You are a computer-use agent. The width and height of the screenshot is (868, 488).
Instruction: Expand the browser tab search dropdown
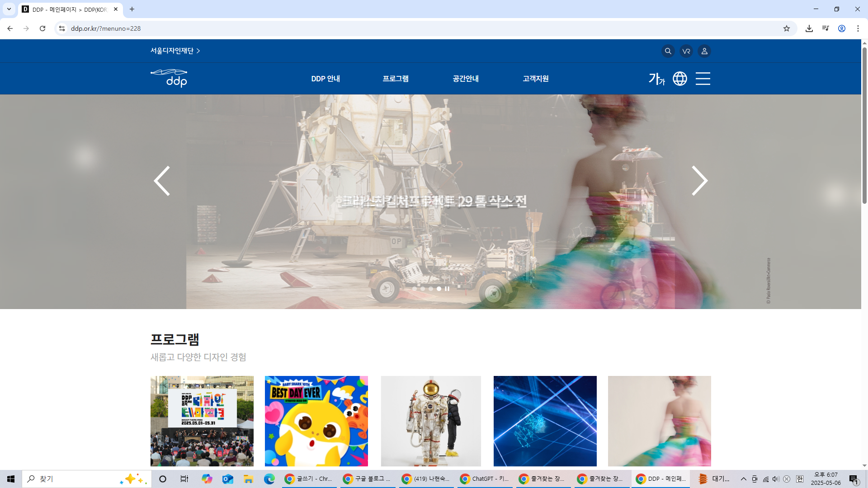(9, 9)
